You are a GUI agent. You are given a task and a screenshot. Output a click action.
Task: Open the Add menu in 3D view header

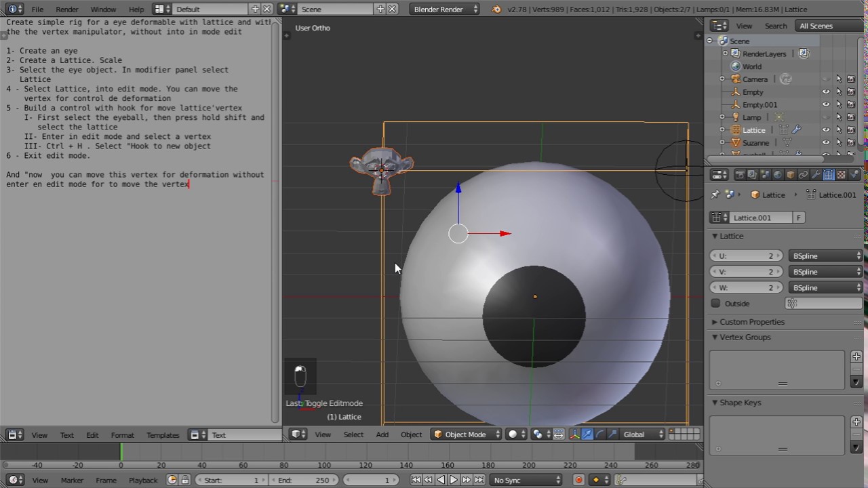pos(382,434)
